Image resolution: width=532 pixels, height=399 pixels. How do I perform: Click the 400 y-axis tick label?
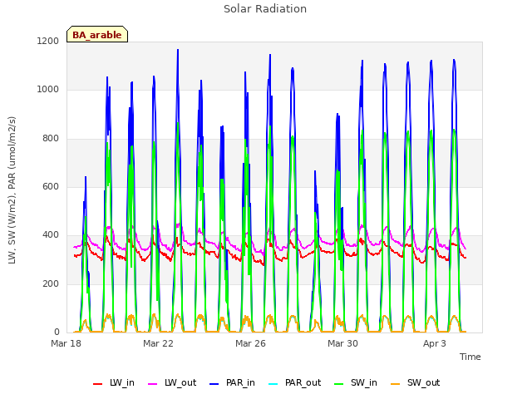[x=51, y=234]
